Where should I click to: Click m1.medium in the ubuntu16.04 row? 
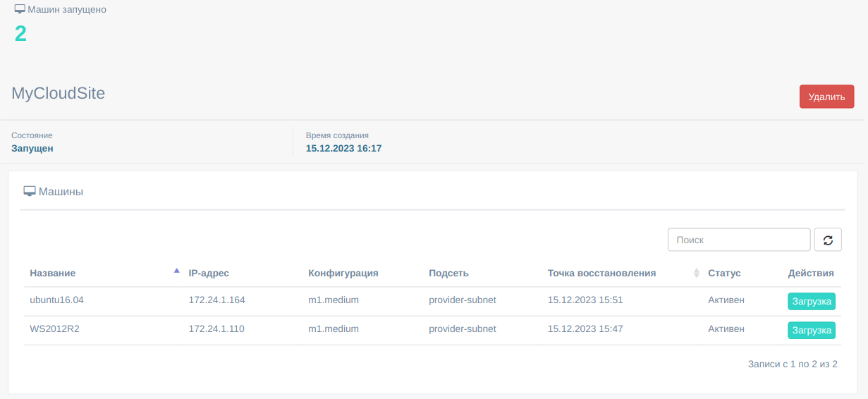coord(334,300)
